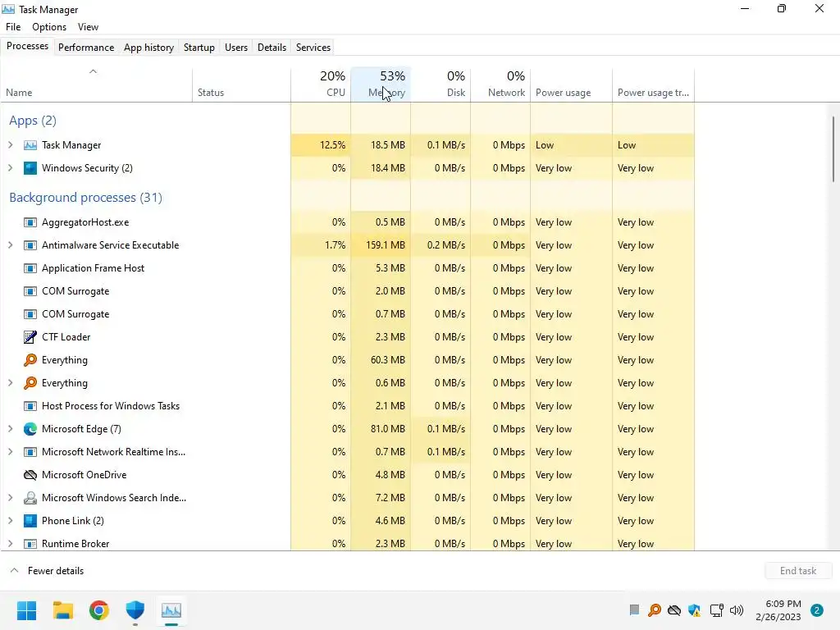Click the End task button
This screenshot has width=840, height=630.
point(798,571)
